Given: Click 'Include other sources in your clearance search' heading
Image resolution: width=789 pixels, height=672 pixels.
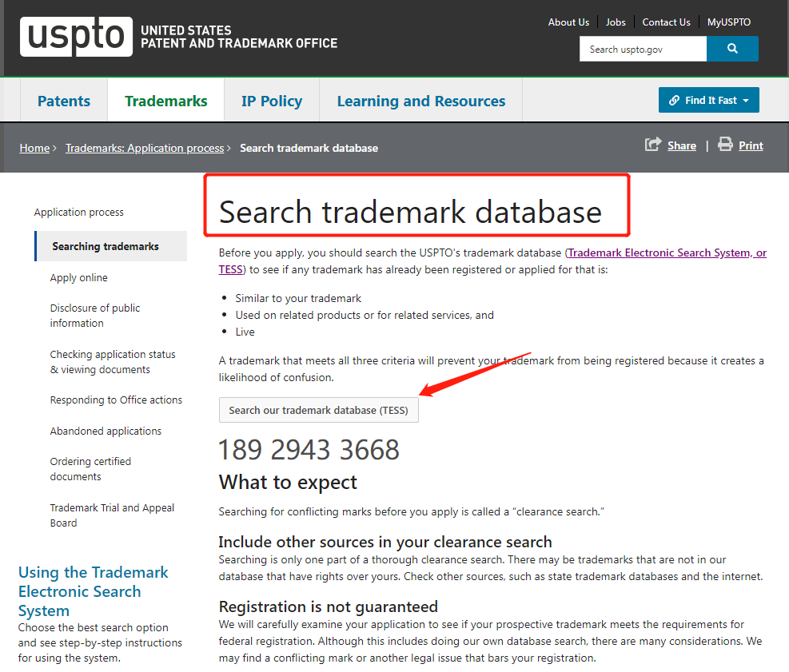Looking at the screenshot, I should coord(385,542).
